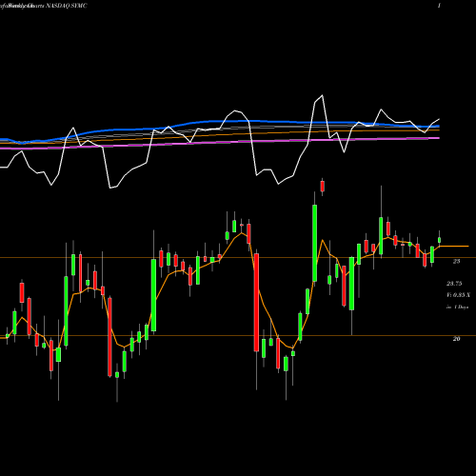Image resolution: width=476 pixels, height=476 pixels.
Task: Click the highest red candlestick at the chart peak
Action: pyautogui.click(x=323, y=187)
